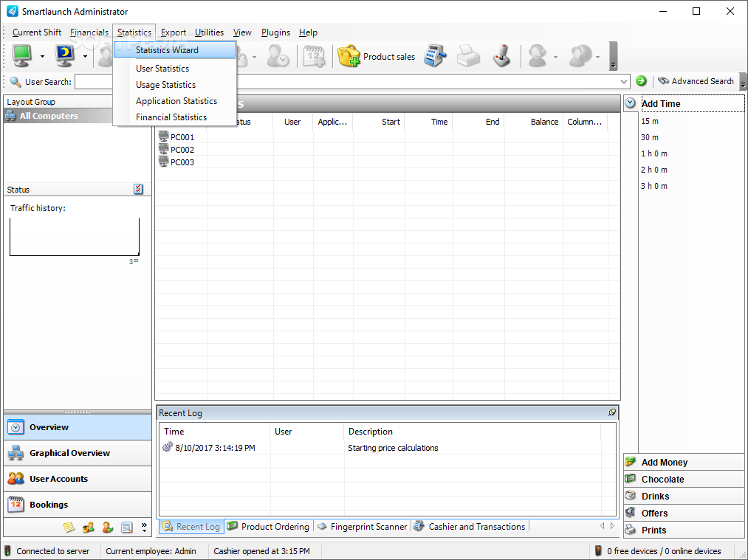Screen dimensions: 748x560
Task: Click the headset support-user toolbar icon
Action: pos(538,56)
